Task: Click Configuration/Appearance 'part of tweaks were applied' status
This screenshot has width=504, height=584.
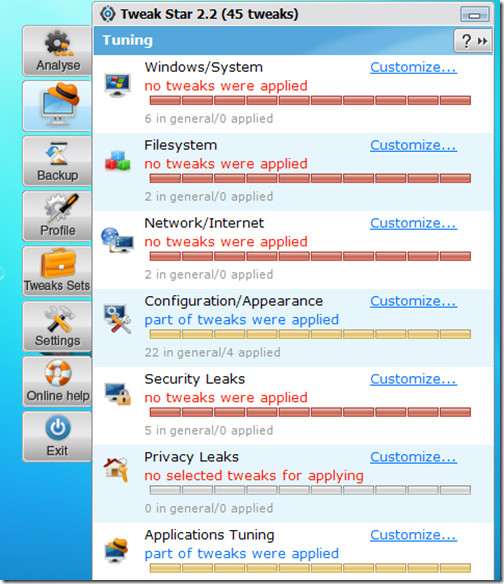Action: coord(242,320)
